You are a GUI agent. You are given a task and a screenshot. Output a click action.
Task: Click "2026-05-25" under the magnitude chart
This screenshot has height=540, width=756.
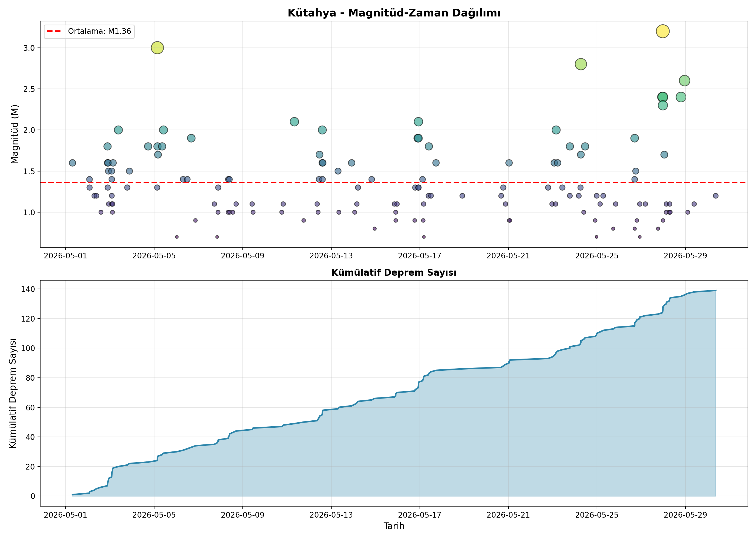coord(597,256)
